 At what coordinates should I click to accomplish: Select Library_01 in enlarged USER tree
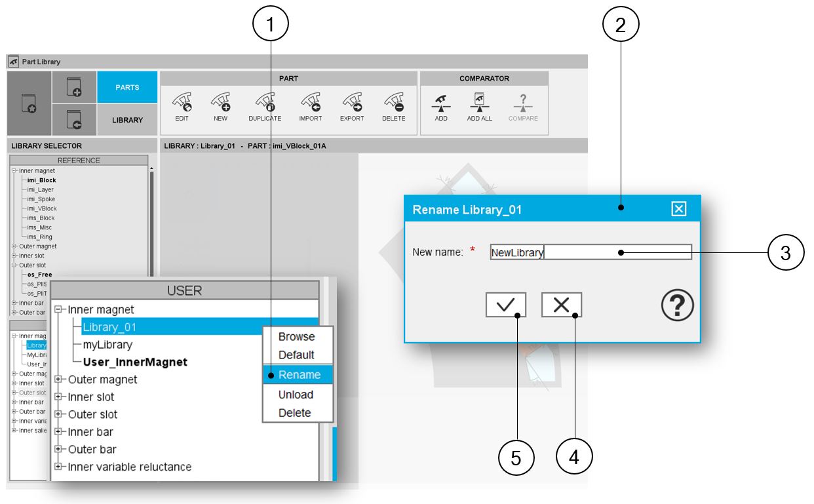click(110, 327)
